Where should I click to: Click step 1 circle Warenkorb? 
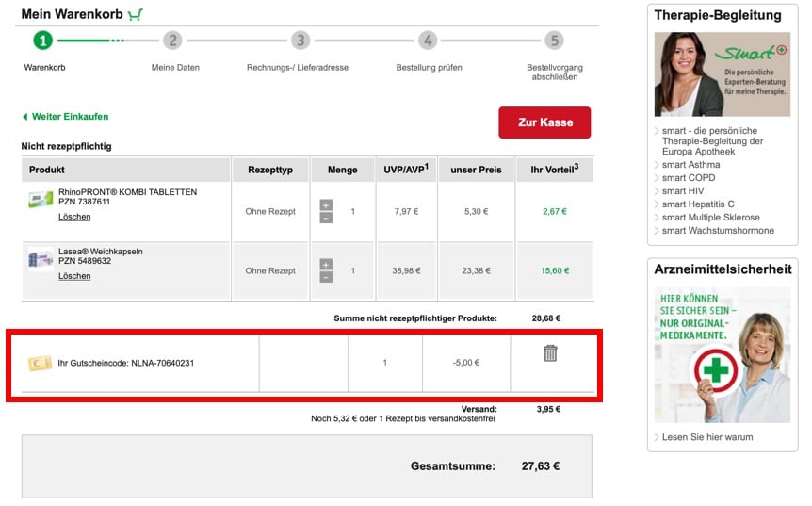click(43, 41)
